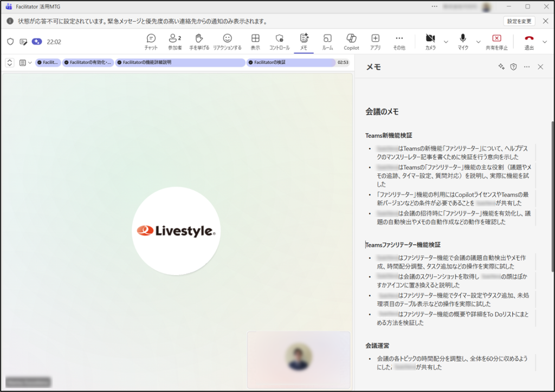The width and height of the screenshot is (555, 392).
Task: Leave the meeting with 退出 button
Action: 529,41
